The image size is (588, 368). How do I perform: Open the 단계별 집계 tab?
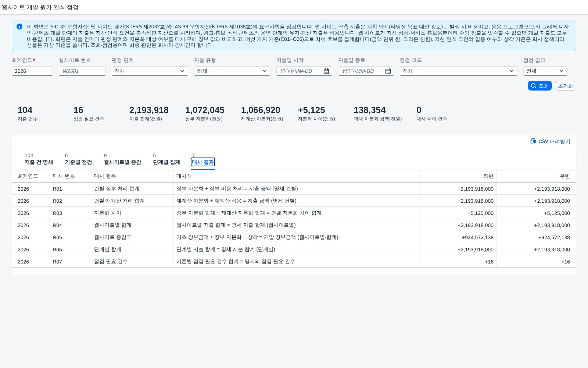click(166, 159)
